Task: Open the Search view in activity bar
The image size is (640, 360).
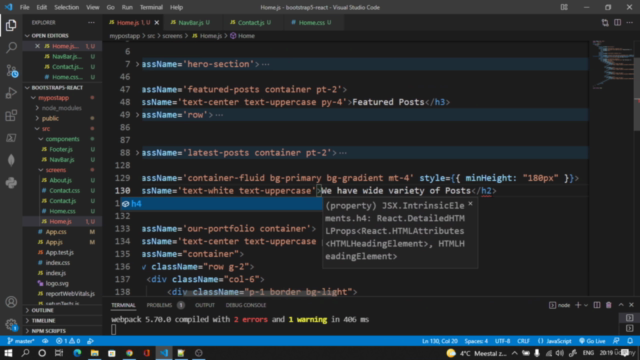Action: click(x=11, y=48)
